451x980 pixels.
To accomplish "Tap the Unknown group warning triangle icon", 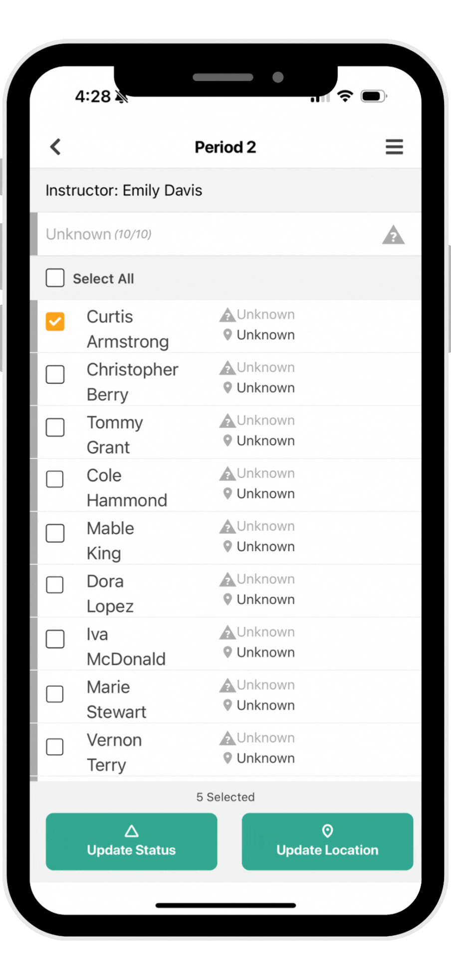I will coord(393,235).
